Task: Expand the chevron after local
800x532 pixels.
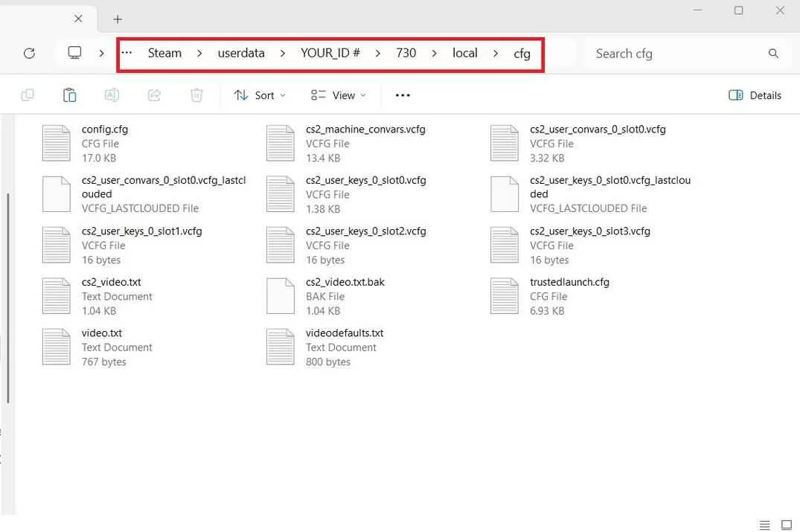Action: (496, 53)
